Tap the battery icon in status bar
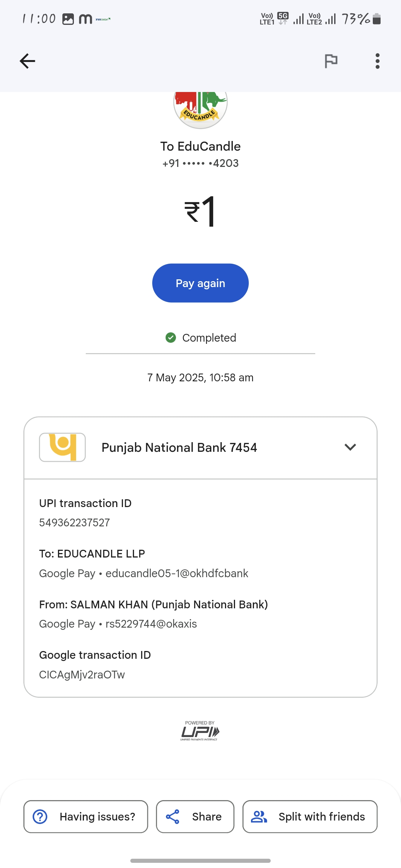The image size is (401, 868). pos(376,19)
